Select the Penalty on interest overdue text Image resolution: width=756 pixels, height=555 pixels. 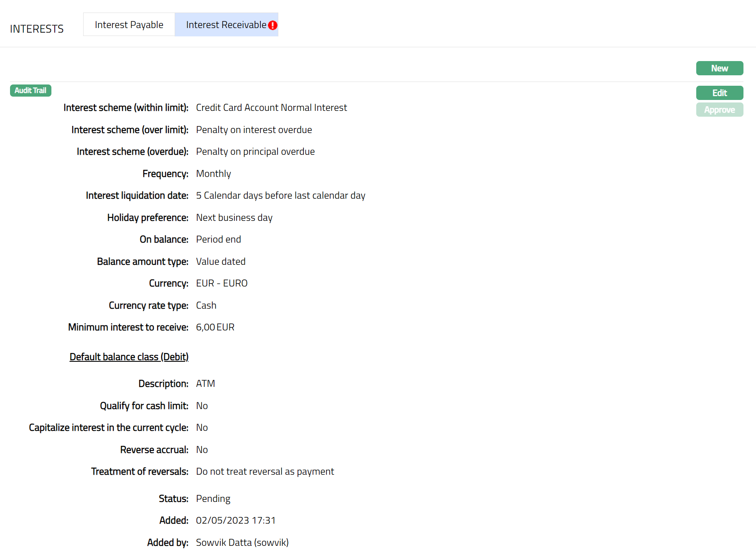click(x=254, y=130)
